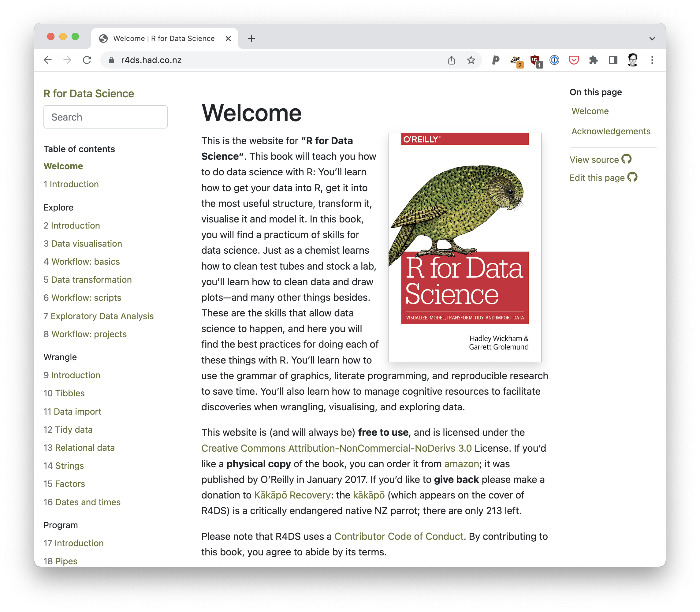Image resolution: width=700 pixels, height=612 pixels.
Task: Open the share page icon
Action: coord(451,60)
